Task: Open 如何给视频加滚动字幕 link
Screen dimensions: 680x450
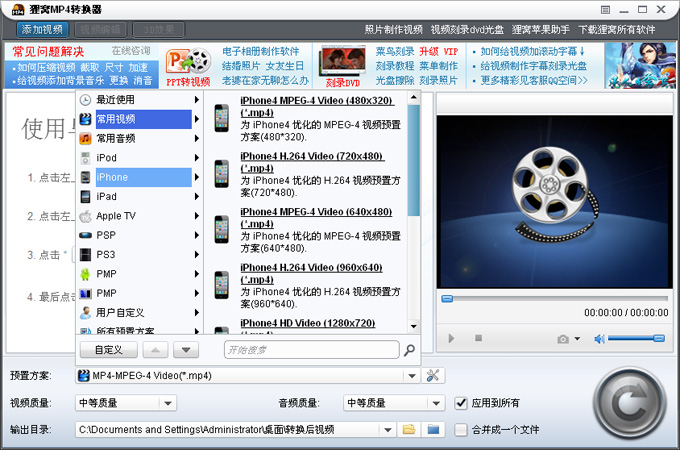Action: (x=533, y=51)
